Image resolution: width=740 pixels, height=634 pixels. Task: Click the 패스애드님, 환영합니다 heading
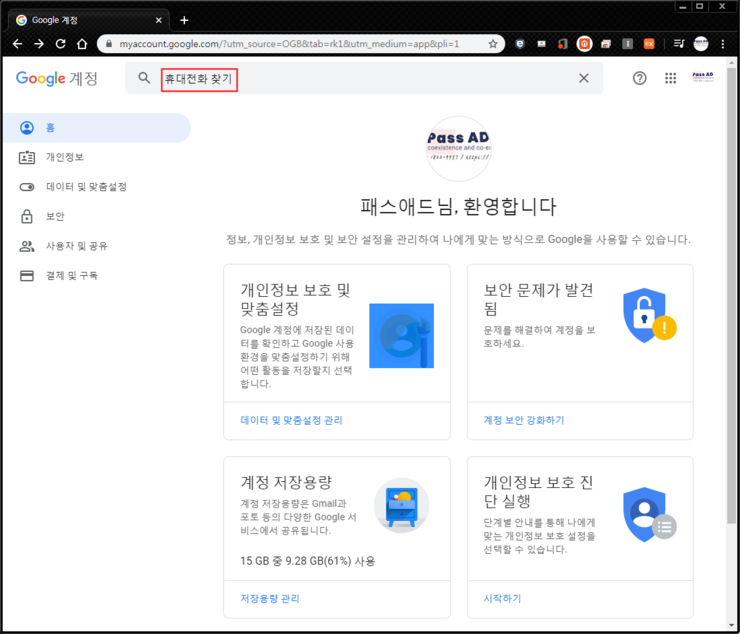(458, 206)
